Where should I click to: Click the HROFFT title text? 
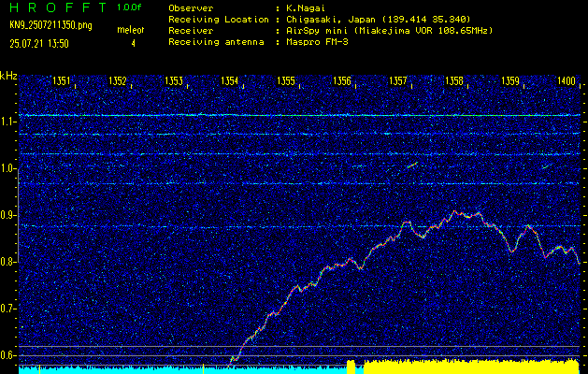pyautogui.click(x=57, y=7)
